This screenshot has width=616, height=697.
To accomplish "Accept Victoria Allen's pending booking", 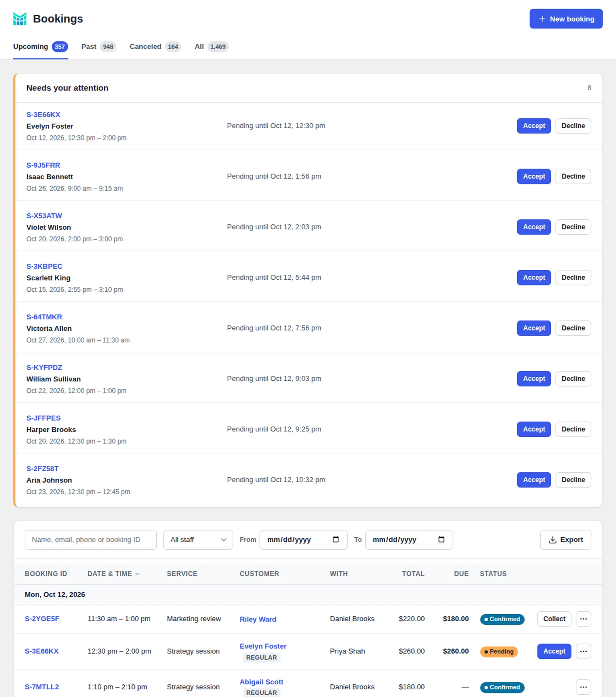I will pyautogui.click(x=534, y=328).
